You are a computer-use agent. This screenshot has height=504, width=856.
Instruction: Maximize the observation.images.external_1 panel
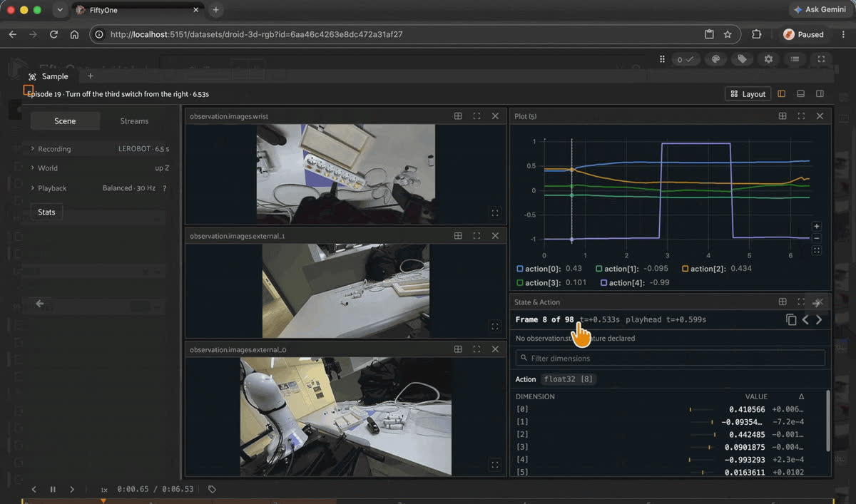pyautogui.click(x=477, y=235)
